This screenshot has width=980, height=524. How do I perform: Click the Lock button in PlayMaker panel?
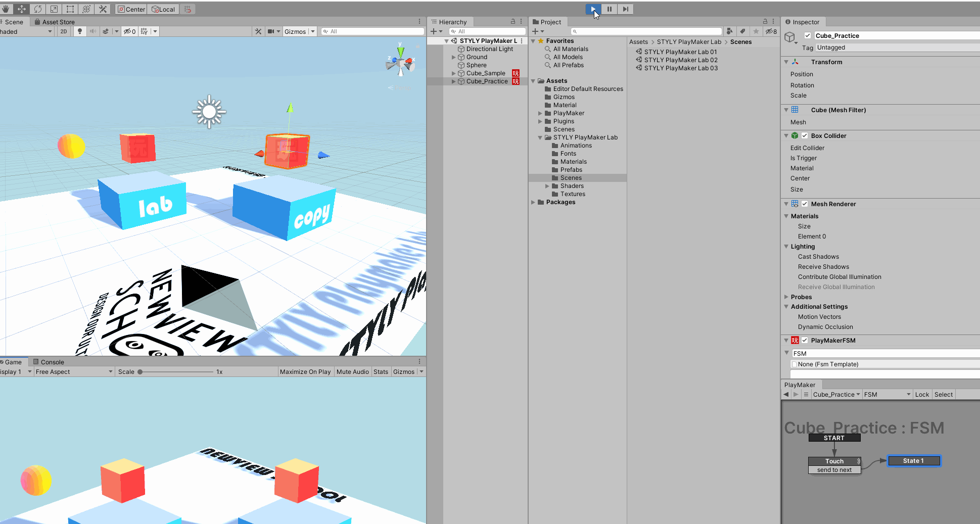[x=922, y=394]
